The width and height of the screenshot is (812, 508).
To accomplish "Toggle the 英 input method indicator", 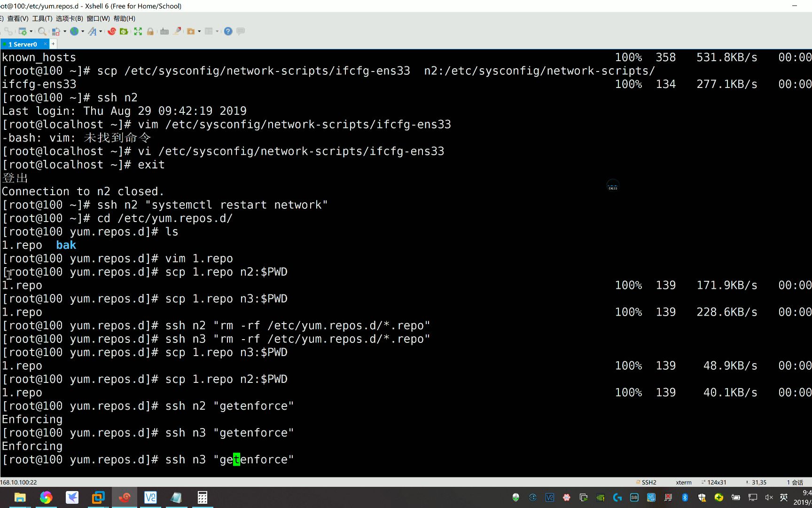I will 784,497.
